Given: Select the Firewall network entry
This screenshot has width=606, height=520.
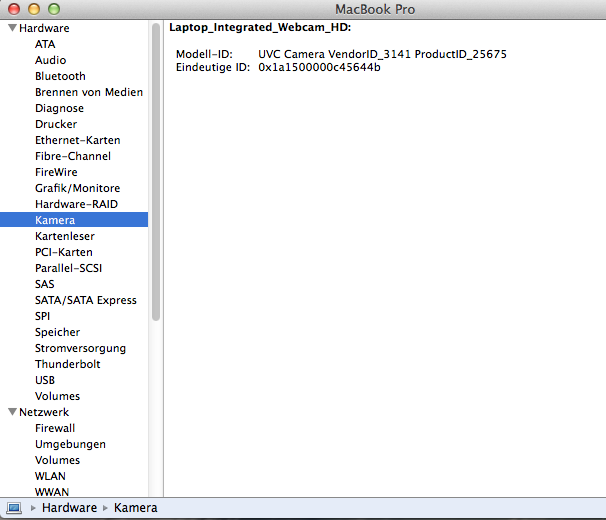Looking at the screenshot, I should 55,428.
